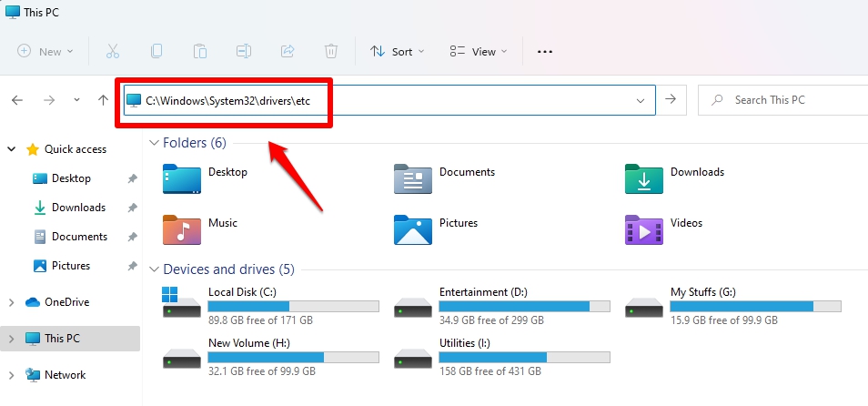Select the My Stuffs (G:) drive icon
868x406 pixels.
point(644,306)
